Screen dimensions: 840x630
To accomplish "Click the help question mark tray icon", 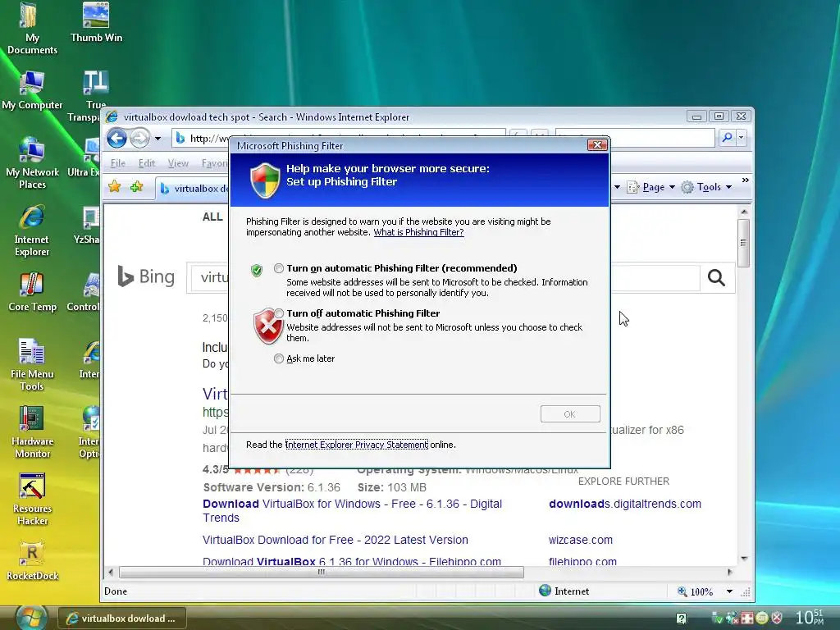I will (681, 619).
